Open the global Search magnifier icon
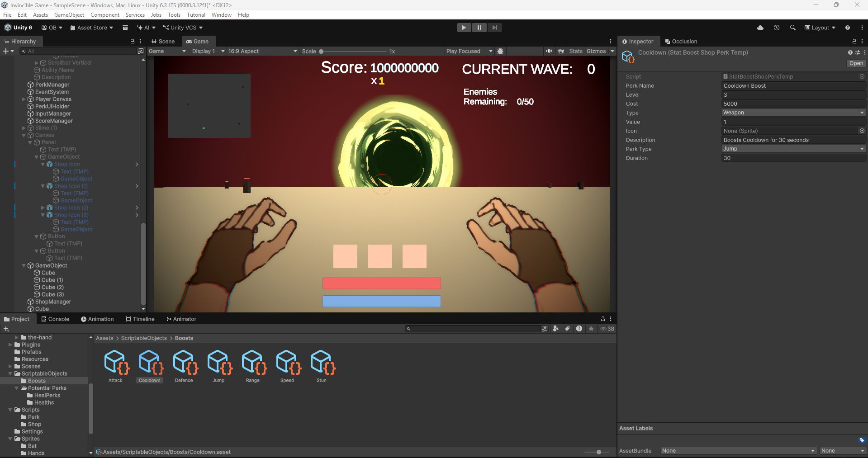 click(x=793, y=28)
